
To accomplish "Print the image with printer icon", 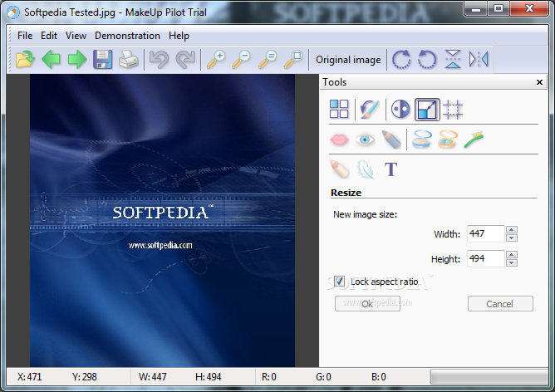I will click(x=129, y=59).
